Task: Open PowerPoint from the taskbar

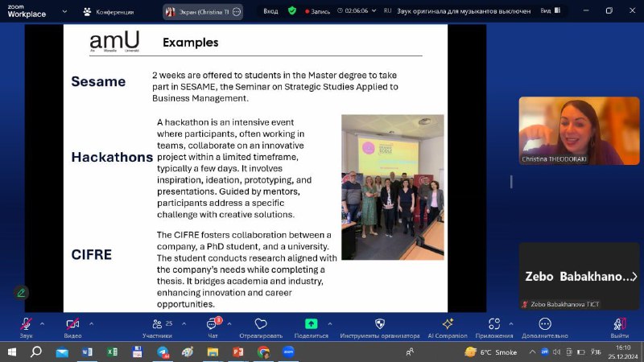Action: pos(237,352)
